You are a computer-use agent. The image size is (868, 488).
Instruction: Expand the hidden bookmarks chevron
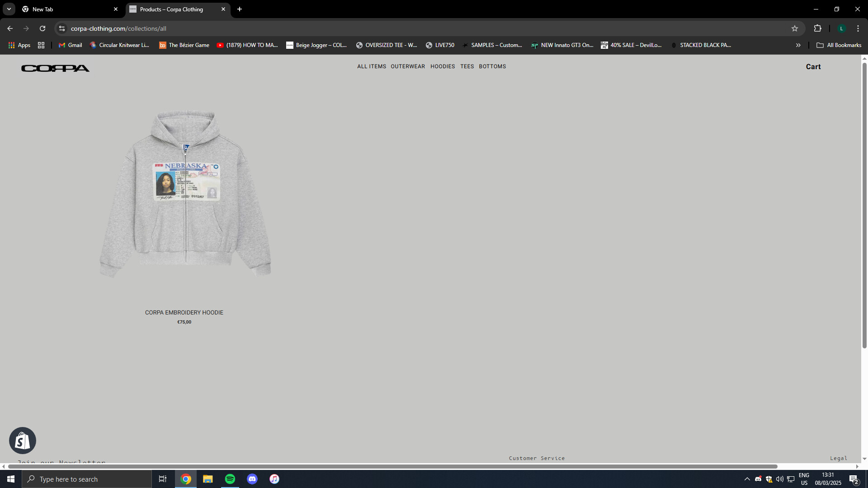(x=798, y=45)
